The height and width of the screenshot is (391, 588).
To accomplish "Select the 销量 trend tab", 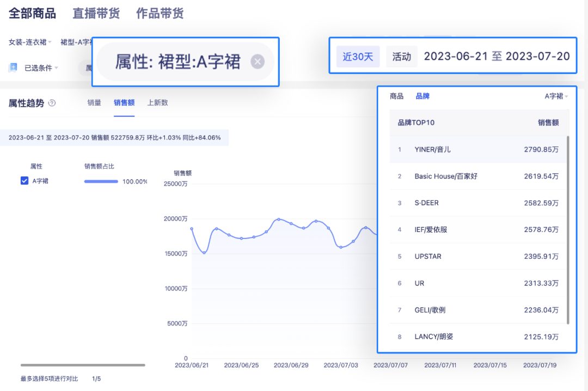I will pyautogui.click(x=94, y=103).
